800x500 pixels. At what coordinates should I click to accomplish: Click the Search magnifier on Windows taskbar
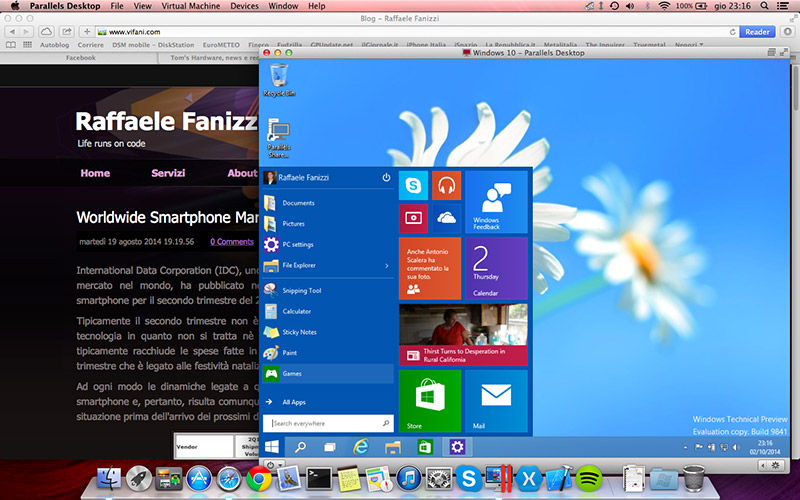301,447
